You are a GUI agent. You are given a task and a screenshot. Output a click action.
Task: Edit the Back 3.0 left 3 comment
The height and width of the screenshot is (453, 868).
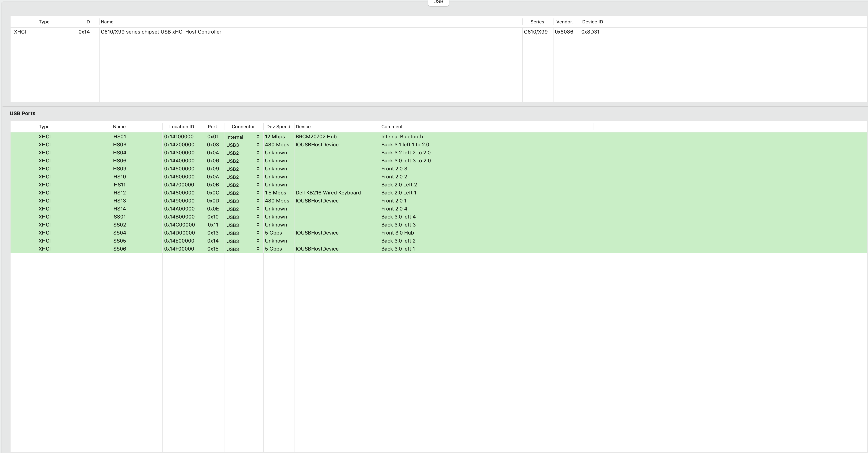398,225
